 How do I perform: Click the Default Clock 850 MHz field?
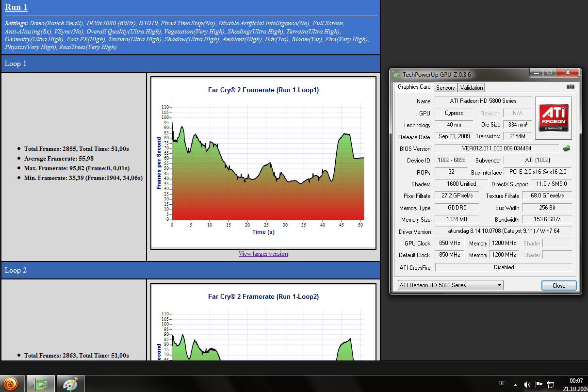click(x=450, y=255)
